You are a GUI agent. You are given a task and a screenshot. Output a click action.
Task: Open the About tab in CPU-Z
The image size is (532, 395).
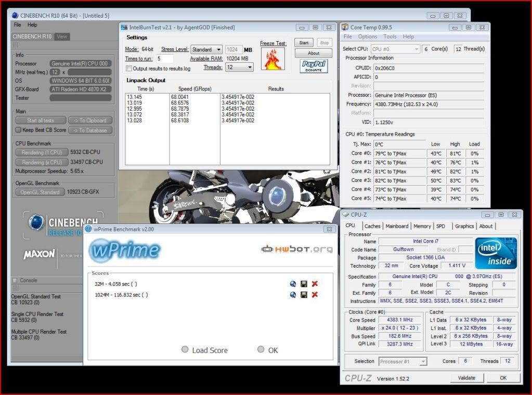click(486, 226)
